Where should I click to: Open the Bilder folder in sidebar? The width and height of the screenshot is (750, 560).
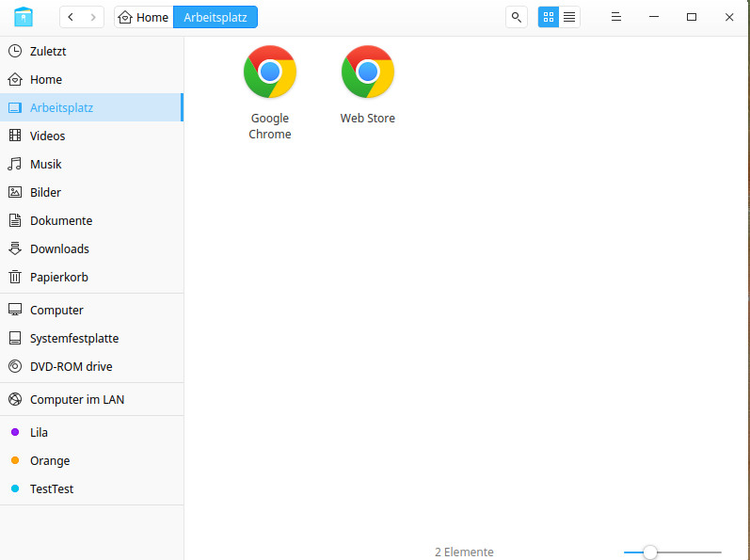(x=92, y=192)
